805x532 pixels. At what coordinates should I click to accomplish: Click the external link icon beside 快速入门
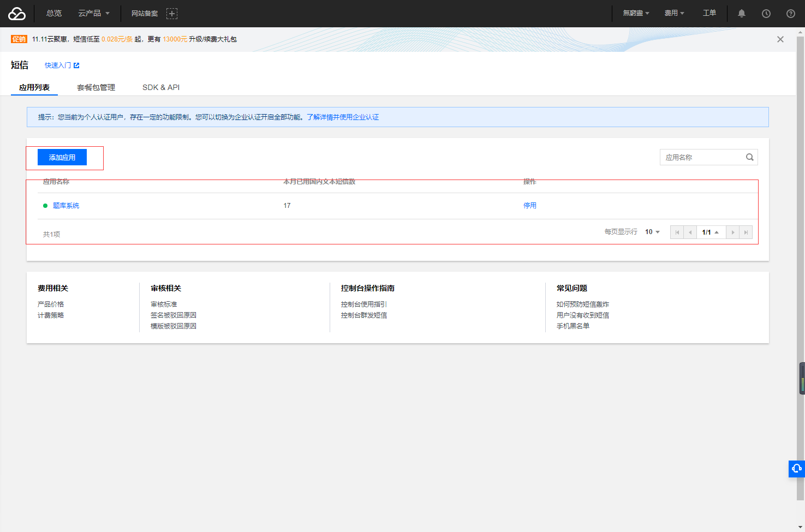76,65
